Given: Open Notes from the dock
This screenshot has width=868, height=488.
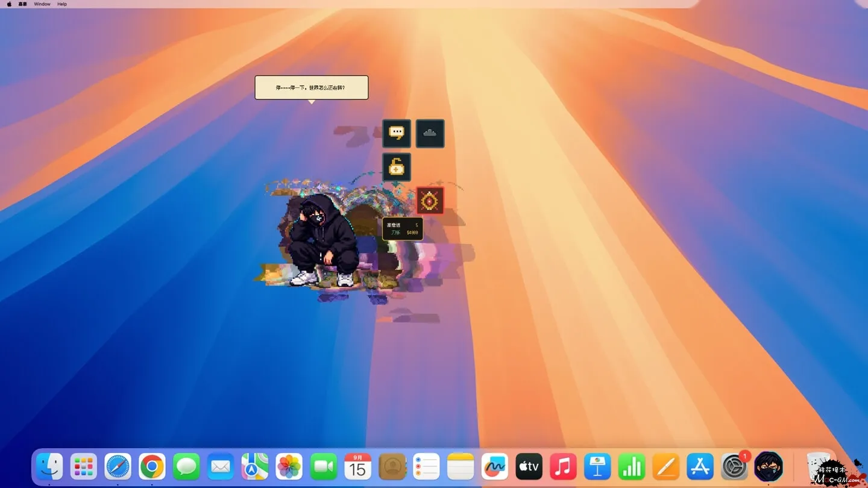Looking at the screenshot, I should point(461,467).
